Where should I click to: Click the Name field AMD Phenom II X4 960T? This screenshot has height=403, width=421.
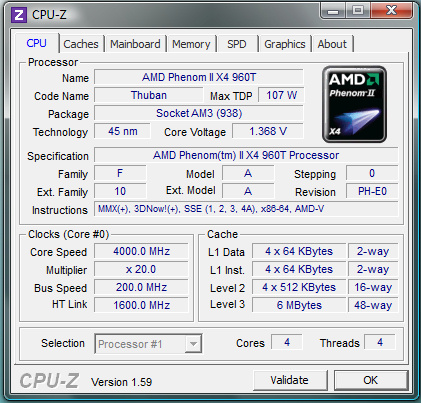[199, 77]
